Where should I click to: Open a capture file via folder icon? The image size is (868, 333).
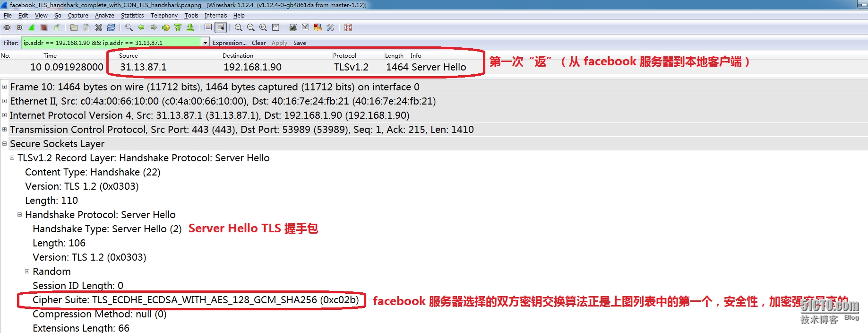[x=74, y=27]
